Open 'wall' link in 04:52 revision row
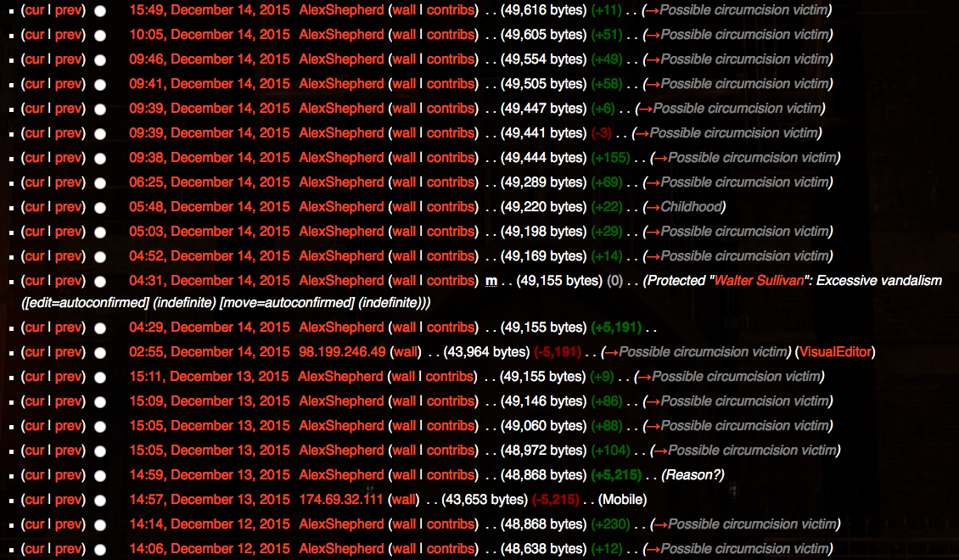959x560 pixels. pos(404,256)
